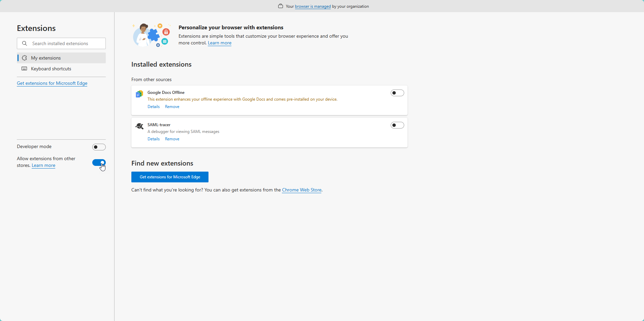This screenshot has height=321, width=644.
Task: Click sidebar Get extensions for Microsoft Edge link
Action: pos(52,83)
